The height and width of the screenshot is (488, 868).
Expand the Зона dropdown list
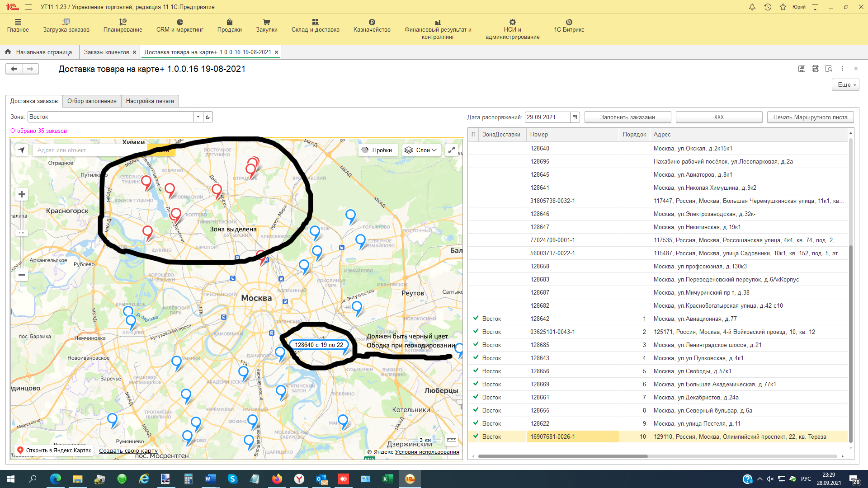tap(198, 117)
